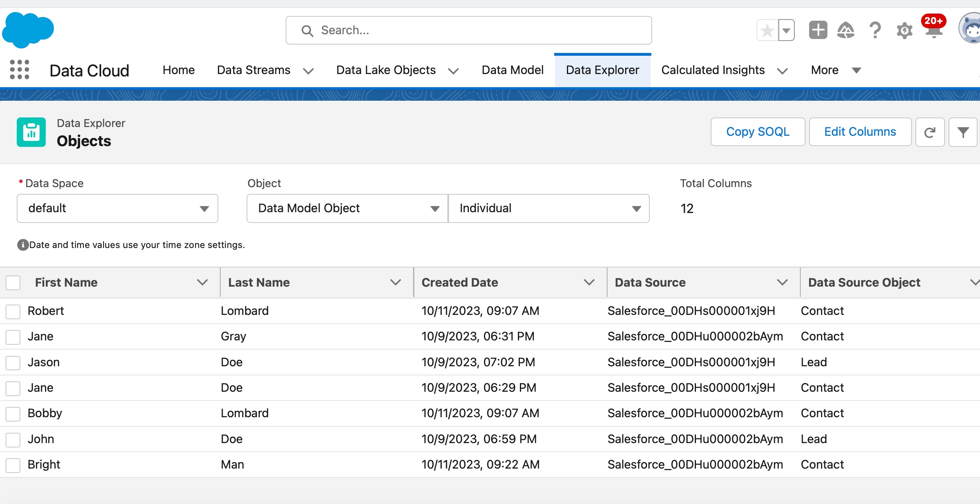
Task: Open the help question mark icon
Action: point(875,30)
